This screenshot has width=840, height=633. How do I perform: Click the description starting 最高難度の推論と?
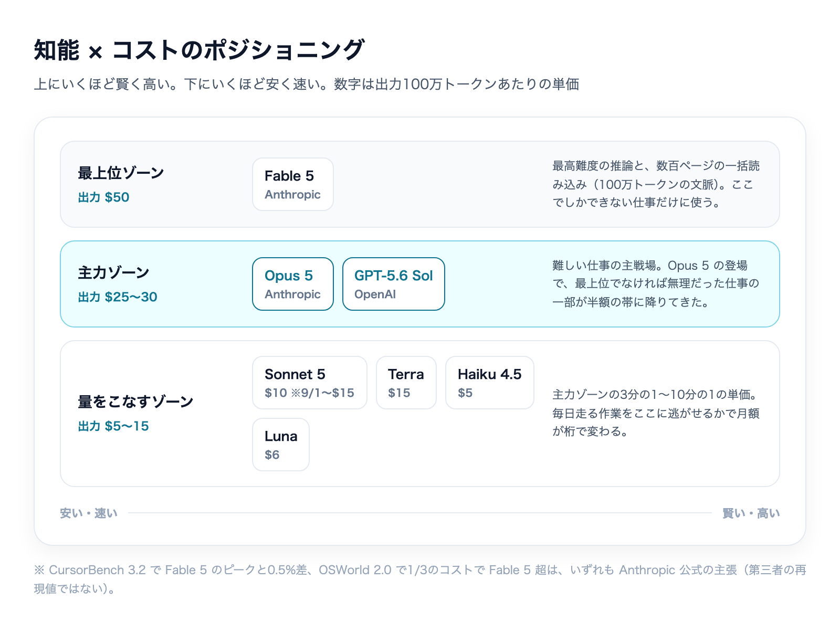[x=656, y=184]
